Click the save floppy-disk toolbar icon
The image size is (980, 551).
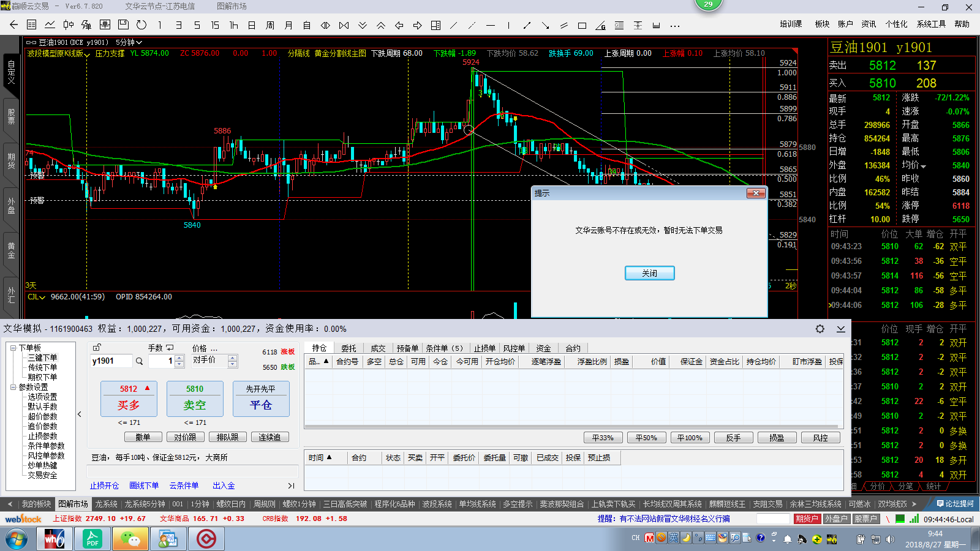point(123,25)
